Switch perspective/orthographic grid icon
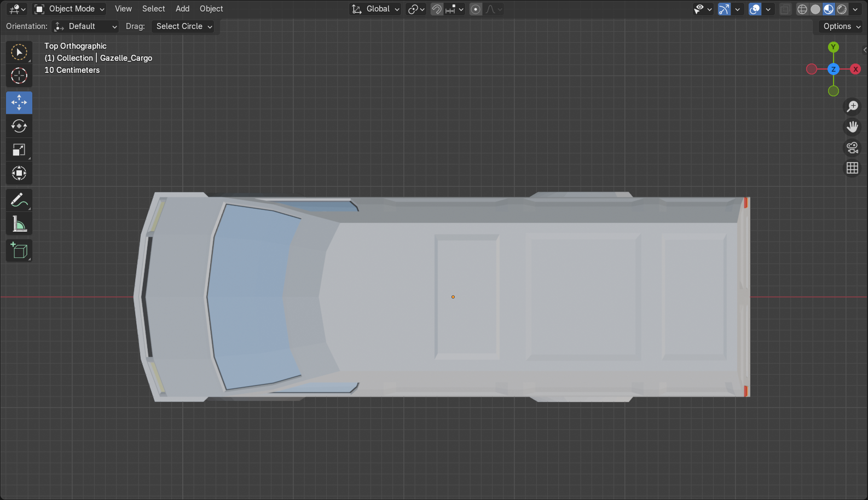This screenshot has width=868, height=500. pyautogui.click(x=852, y=168)
